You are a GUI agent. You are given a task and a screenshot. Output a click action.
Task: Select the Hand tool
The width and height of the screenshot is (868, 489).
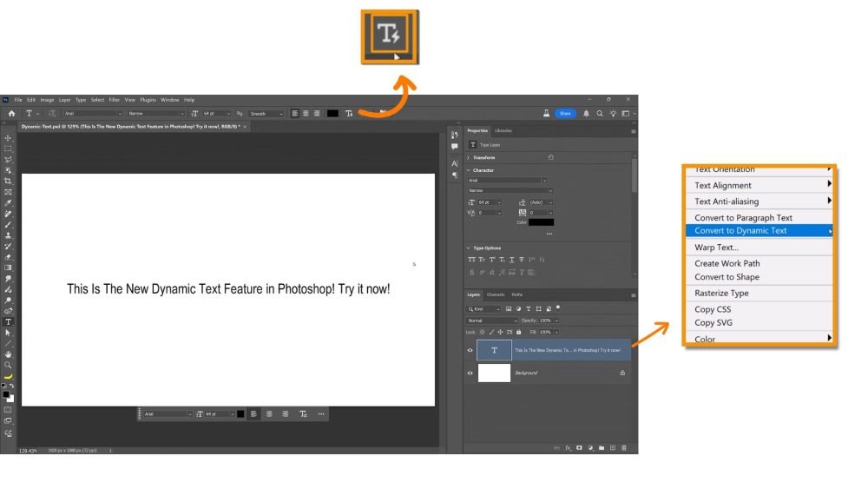click(8, 354)
